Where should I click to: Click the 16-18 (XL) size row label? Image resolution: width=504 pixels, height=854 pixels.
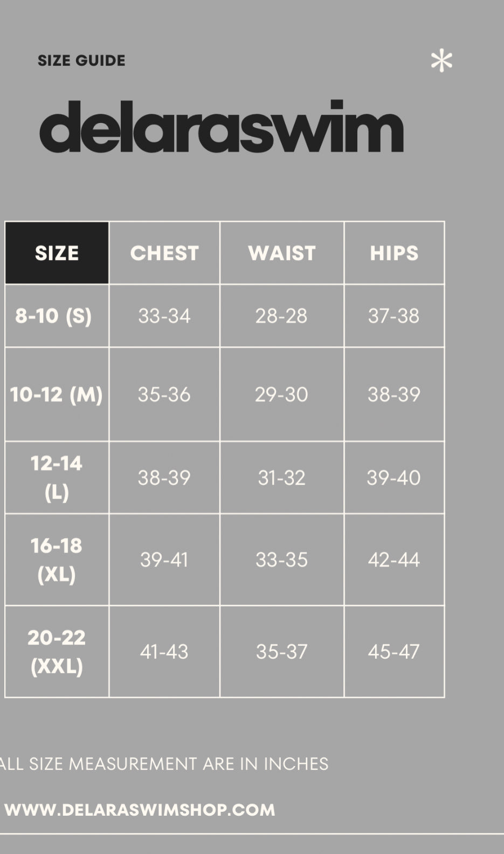point(57,559)
